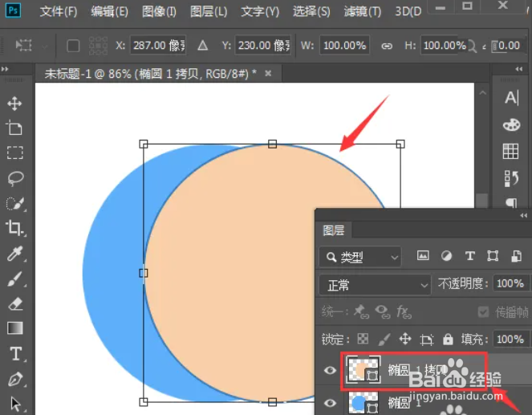
Task: Toggle the propagate frame checkbox
Action: click(483, 311)
